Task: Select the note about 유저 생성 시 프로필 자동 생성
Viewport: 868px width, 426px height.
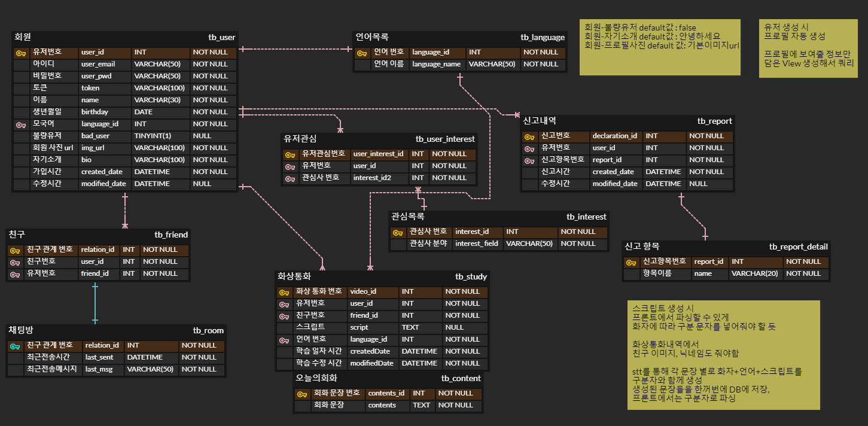Action: (810, 48)
